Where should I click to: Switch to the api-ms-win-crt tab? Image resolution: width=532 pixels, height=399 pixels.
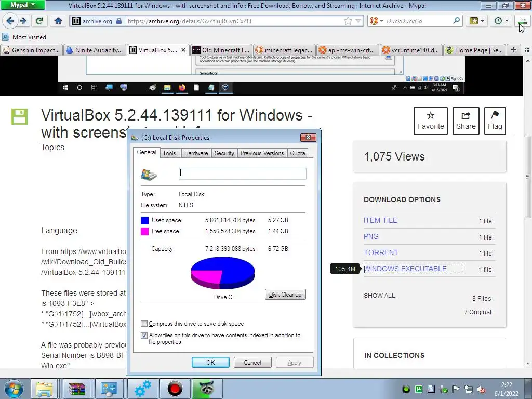348,50
